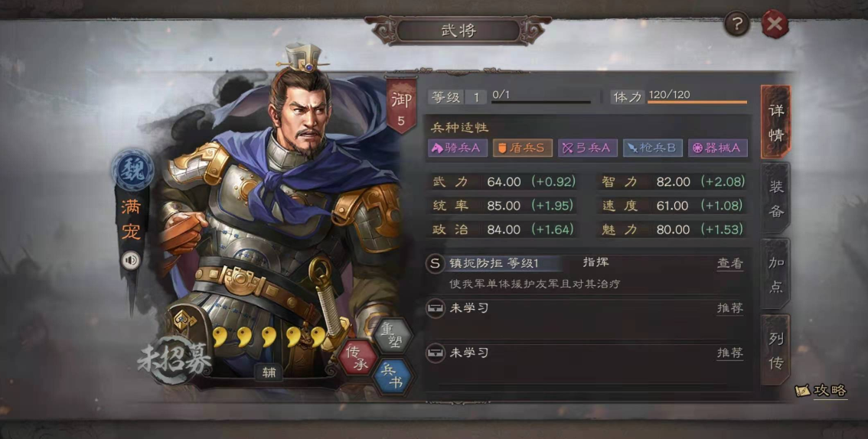Open the 列传 biography tab

point(775,350)
